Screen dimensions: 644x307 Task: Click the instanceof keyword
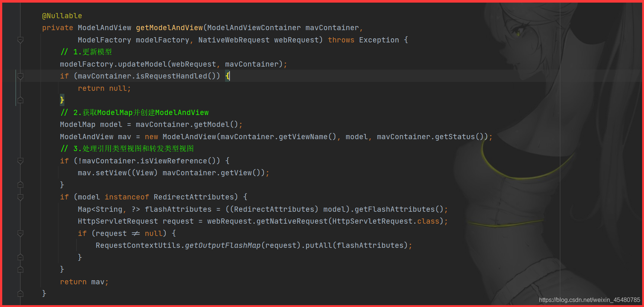(127, 197)
